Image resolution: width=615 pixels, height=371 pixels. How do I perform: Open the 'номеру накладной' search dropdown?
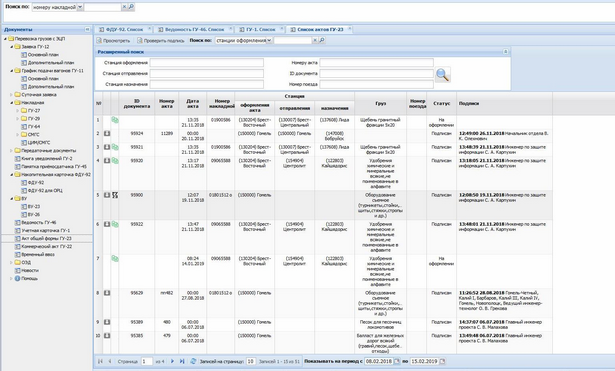pyautogui.click(x=80, y=7)
